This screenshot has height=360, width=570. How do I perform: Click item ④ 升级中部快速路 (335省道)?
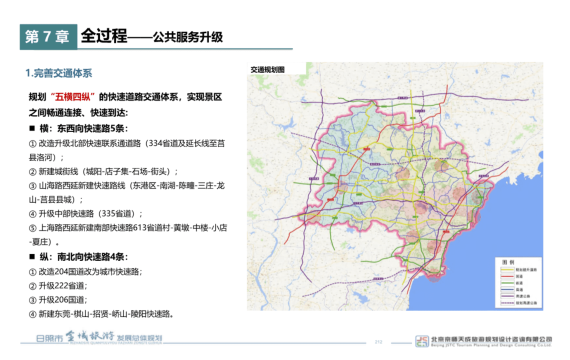(x=85, y=213)
